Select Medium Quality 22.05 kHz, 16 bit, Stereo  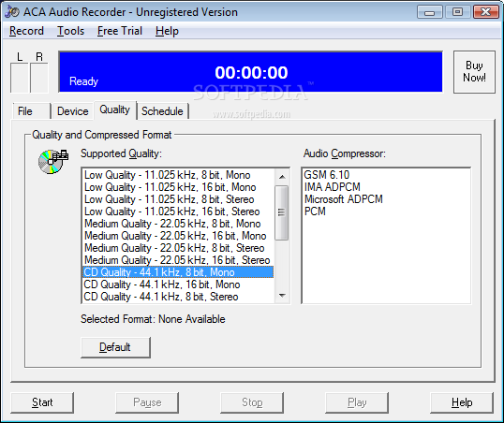pyautogui.click(x=178, y=260)
